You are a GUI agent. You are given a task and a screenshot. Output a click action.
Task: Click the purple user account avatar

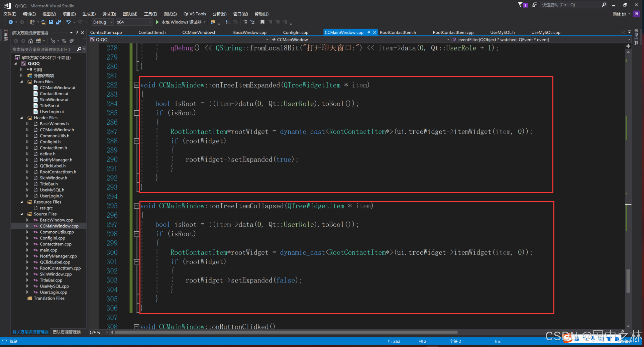point(636,14)
